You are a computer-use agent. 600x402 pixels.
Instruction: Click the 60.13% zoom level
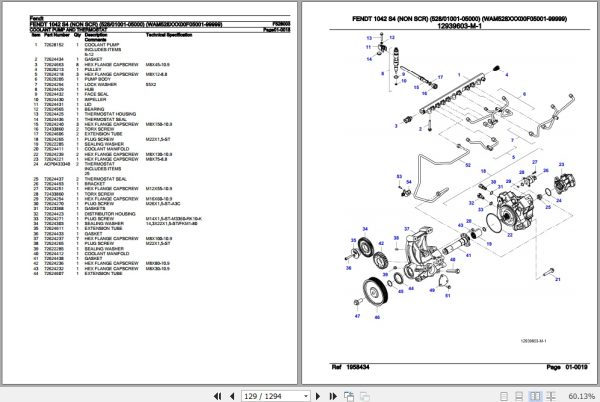(581, 396)
